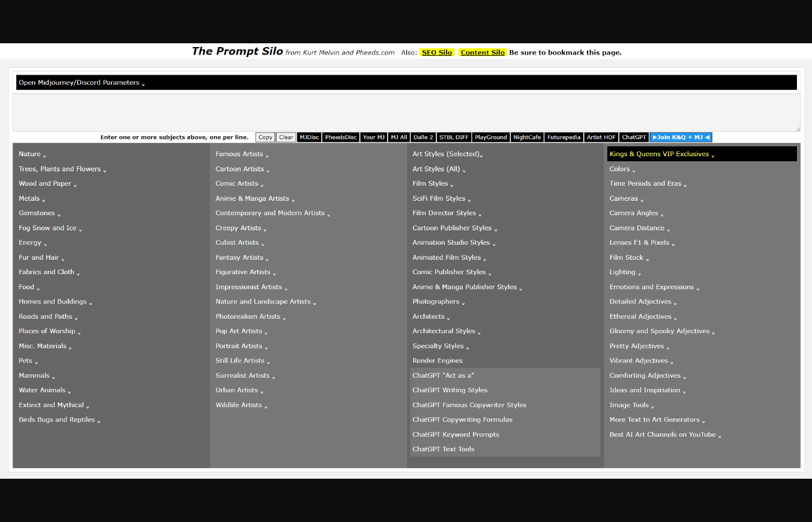This screenshot has width=812, height=522.
Task: Open the MJDisc toolbar link
Action: pyautogui.click(x=308, y=137)
